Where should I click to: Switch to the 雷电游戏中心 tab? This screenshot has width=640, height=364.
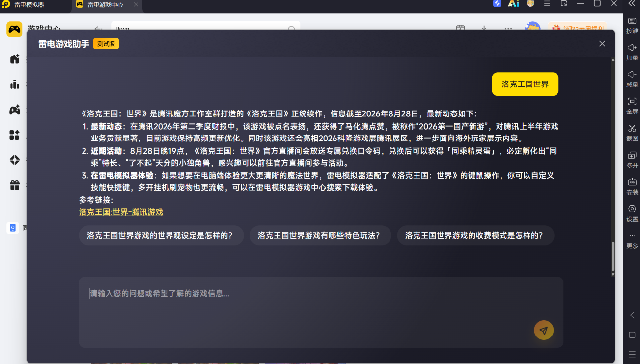click(105, 4)
